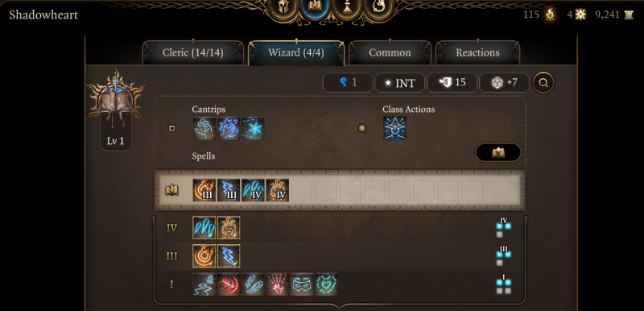Click the teal heart level I spell

(x=326, y=284)
